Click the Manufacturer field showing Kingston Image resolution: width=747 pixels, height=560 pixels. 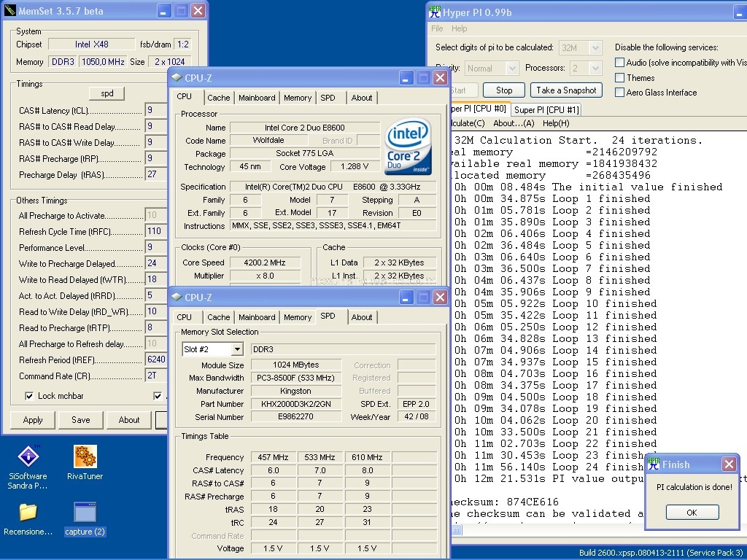pos(296,391)
